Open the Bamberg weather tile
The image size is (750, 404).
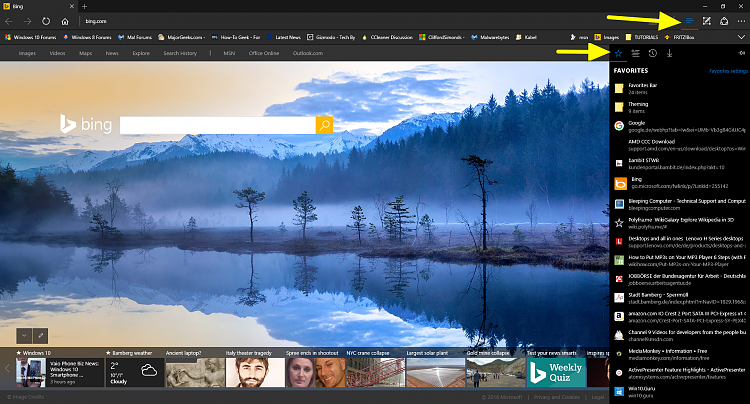(x=134, y=372)
